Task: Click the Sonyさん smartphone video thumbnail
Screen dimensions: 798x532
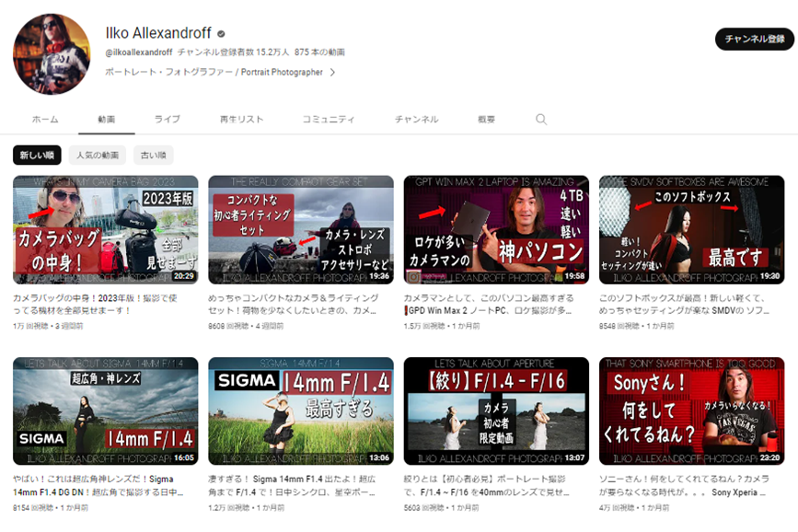Action: (691, 411)
